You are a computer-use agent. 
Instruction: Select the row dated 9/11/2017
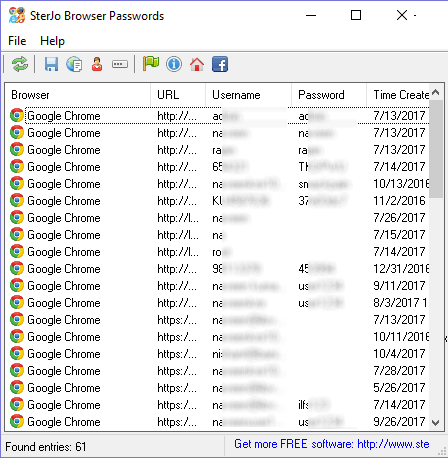click(217, 286)
